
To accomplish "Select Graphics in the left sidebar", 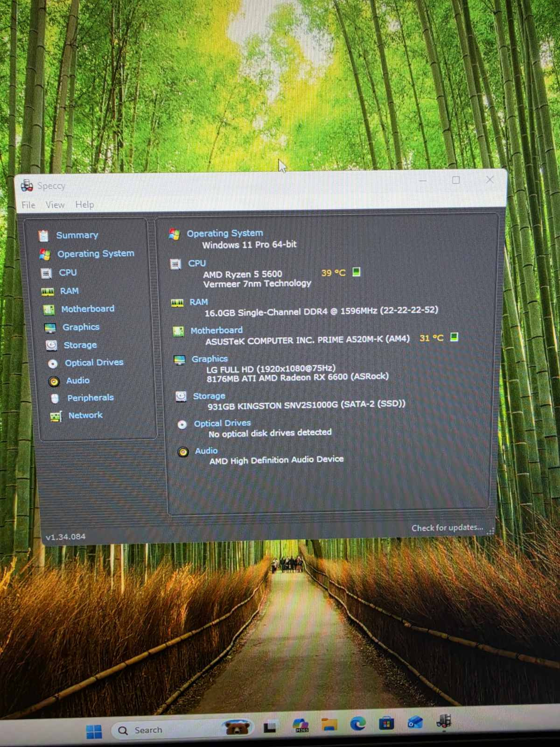I will click(x=81, y=327).
